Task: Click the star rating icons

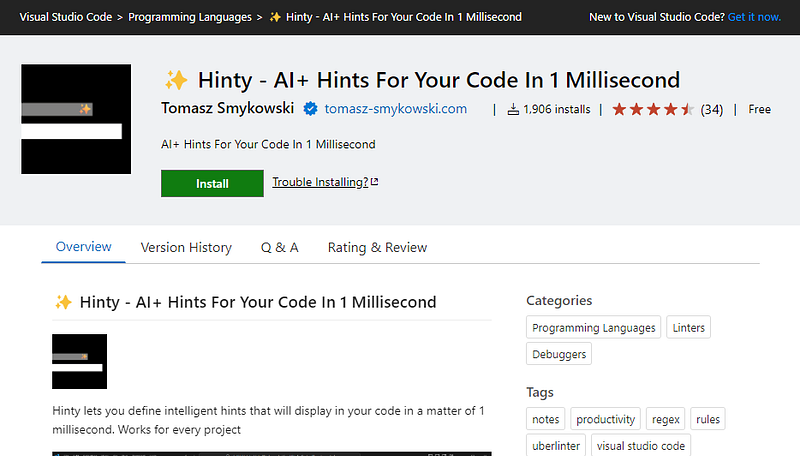Action: click(x=653, y=109)
